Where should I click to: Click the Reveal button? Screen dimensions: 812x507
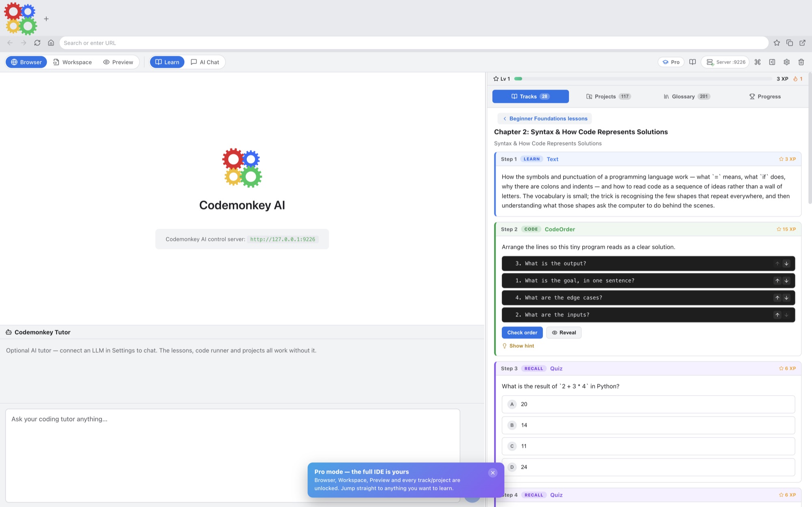coord(564,332)
